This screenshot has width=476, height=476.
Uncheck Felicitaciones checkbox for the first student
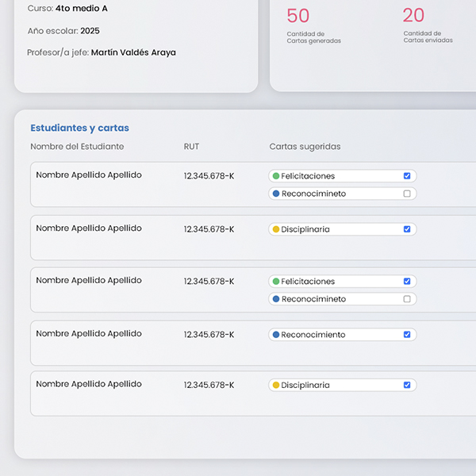point(407,176)
